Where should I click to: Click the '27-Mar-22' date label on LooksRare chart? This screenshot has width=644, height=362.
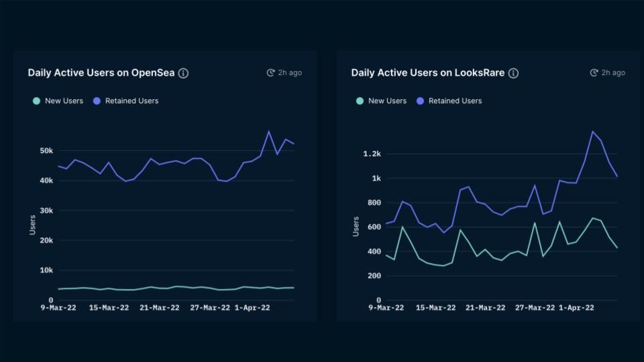pos(535,308)
